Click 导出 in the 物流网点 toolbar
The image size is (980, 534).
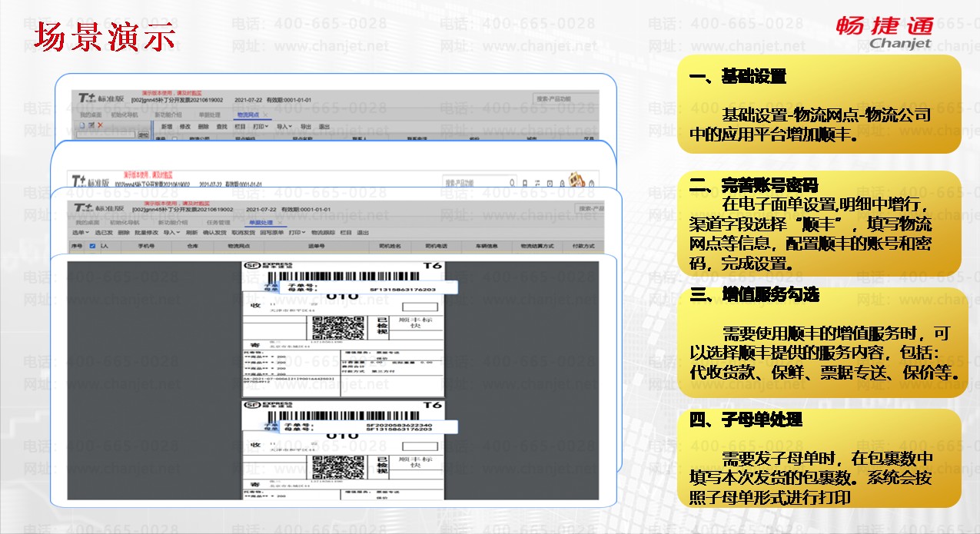coord(306,127)
